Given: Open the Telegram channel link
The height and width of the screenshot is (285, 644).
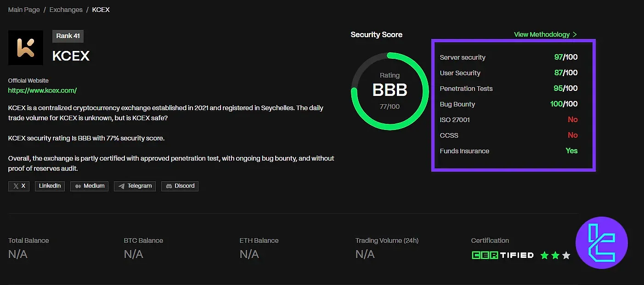Looking at the screenshot, I should pos(135,186).
